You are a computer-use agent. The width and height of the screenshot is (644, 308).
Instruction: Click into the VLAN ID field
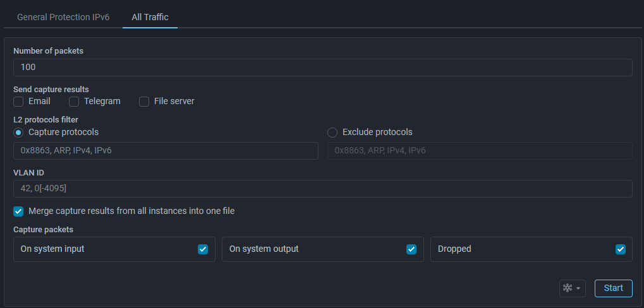click(x=322, y=189)
